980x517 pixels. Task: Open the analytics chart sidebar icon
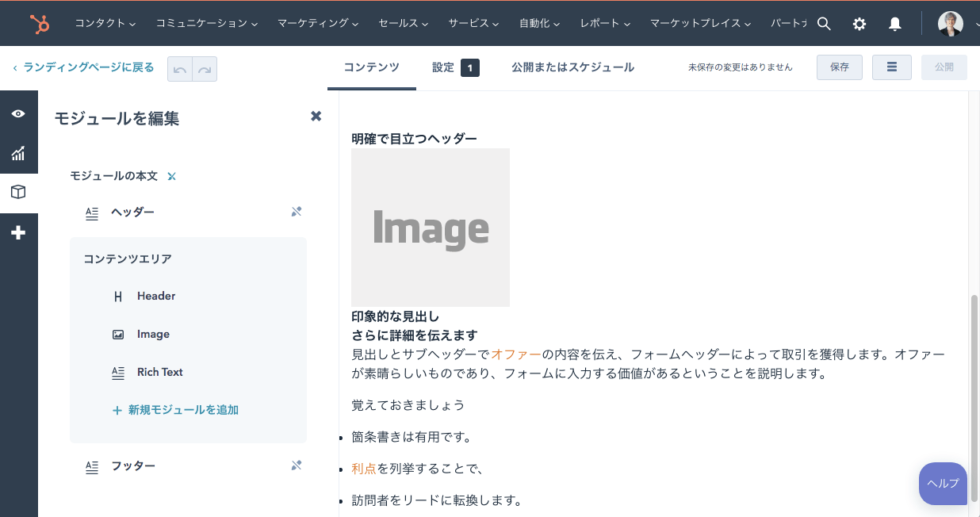click(18, 153)
